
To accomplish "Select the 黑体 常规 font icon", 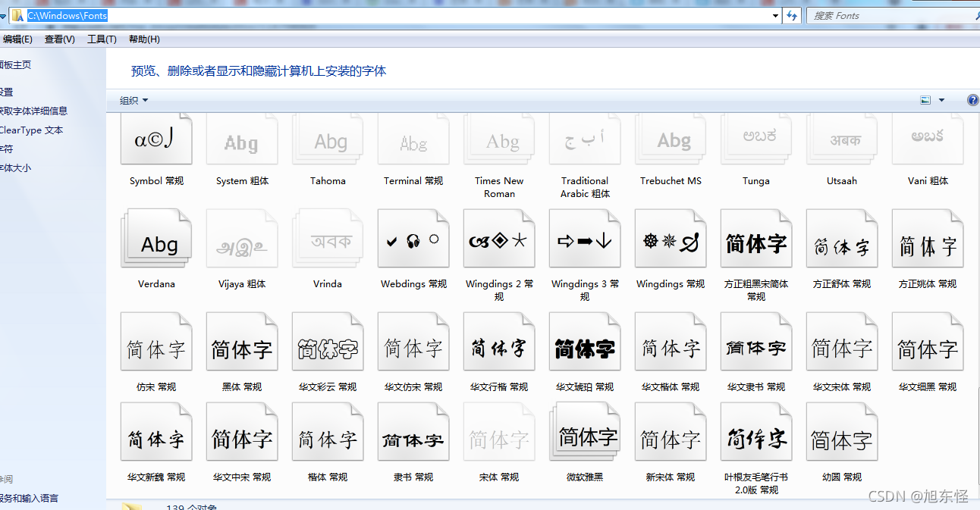I will tap(242, 342).
